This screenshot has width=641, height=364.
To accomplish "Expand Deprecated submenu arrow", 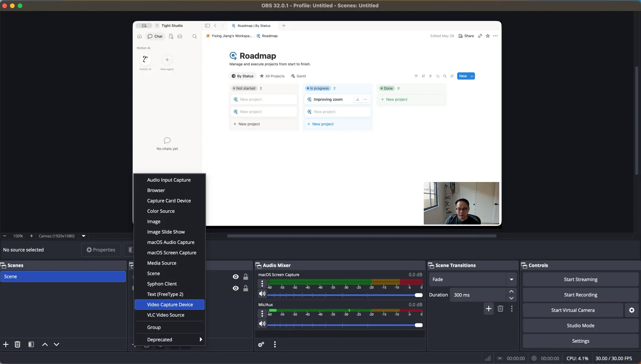I will click(x=201, y=339).
